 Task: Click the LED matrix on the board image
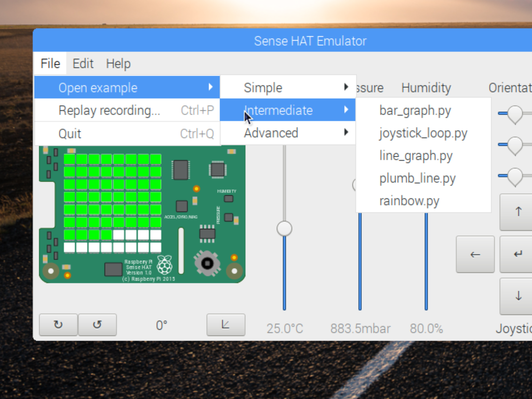[113, 203]
